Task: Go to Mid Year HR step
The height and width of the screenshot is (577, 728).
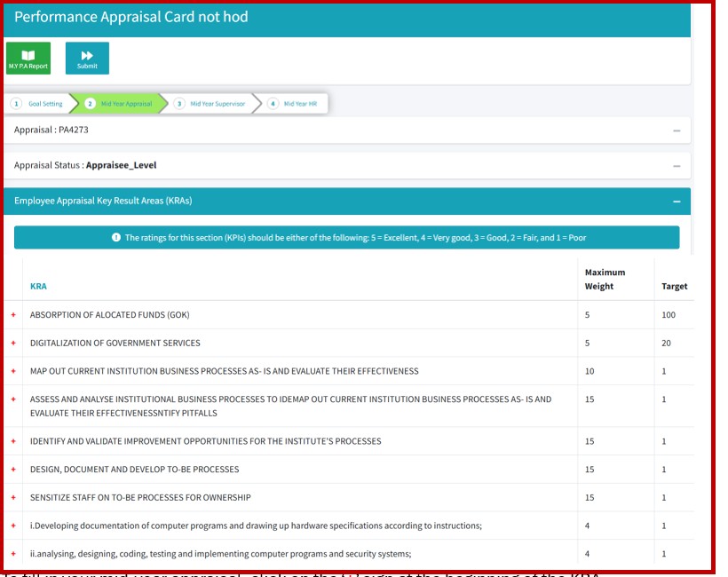Action: coord(294,104)
